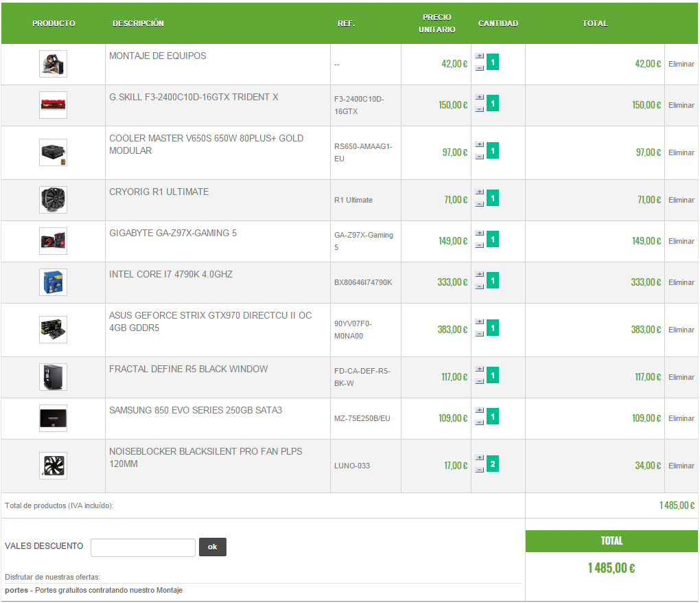Increase quantity of Samsung 850 EVO

[x=480, y=410]
